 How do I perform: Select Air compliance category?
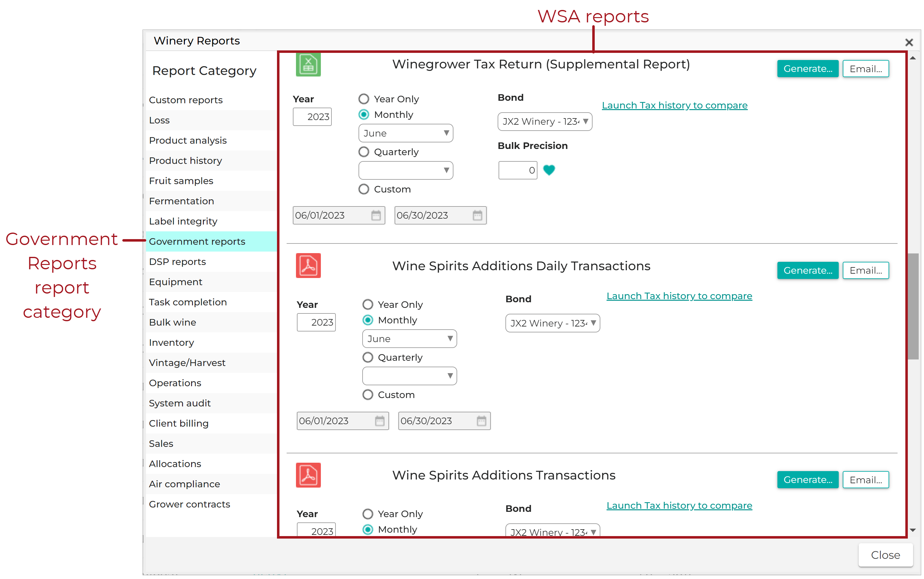click(211, 484)
